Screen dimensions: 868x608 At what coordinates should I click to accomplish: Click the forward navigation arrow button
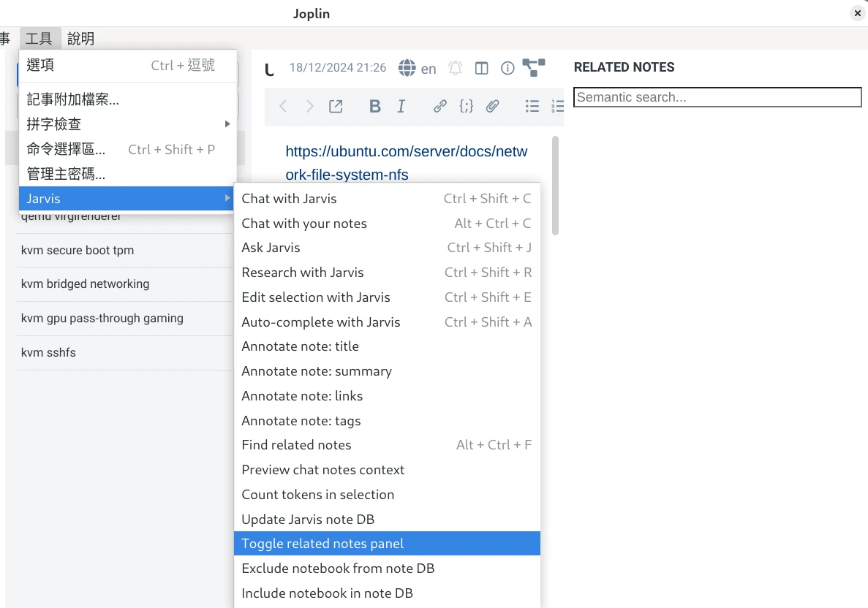tap(309, 106)
